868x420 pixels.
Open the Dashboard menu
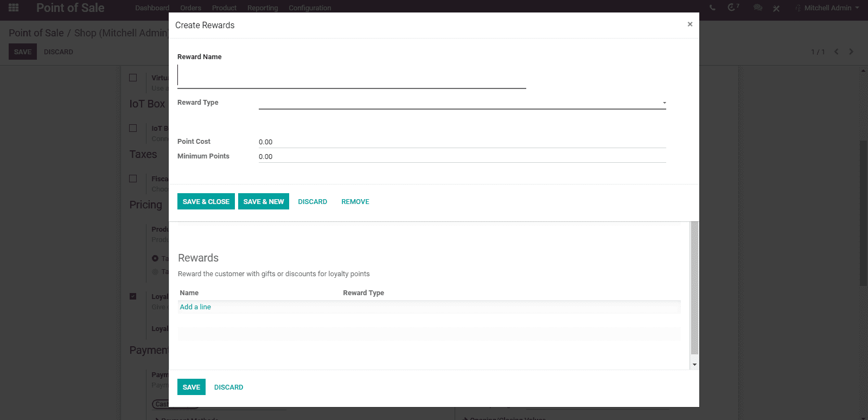click(152, 8)
